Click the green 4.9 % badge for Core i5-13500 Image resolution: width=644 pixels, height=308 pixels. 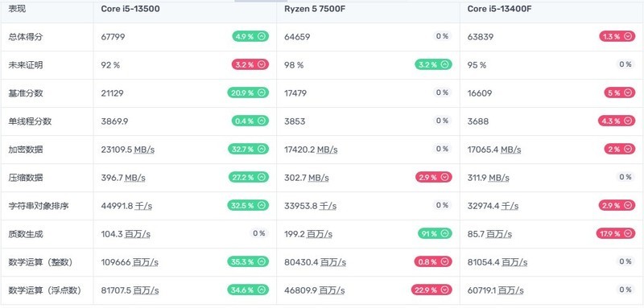tap(250, 36)
